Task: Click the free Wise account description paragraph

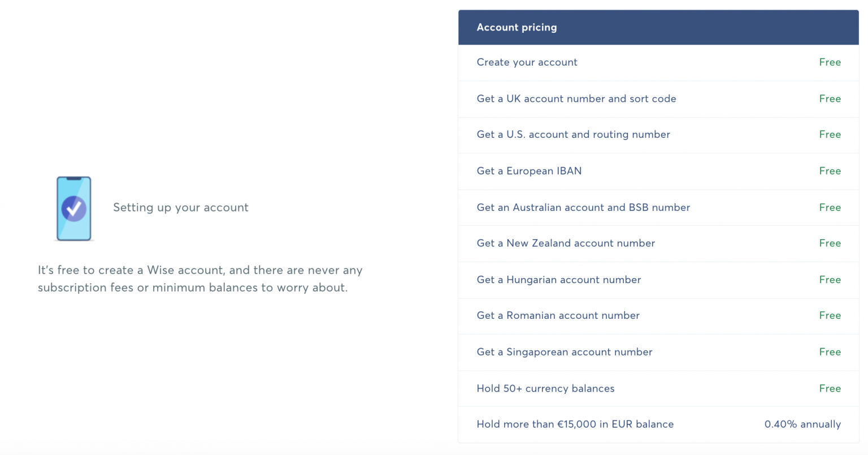Action: click(200, 279)
